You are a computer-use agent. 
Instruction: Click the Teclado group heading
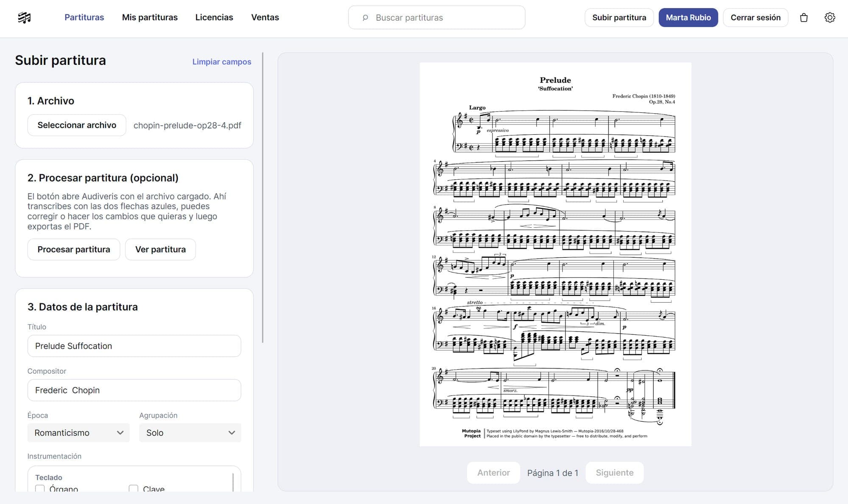pyautogui.click(x=49, y=477)
